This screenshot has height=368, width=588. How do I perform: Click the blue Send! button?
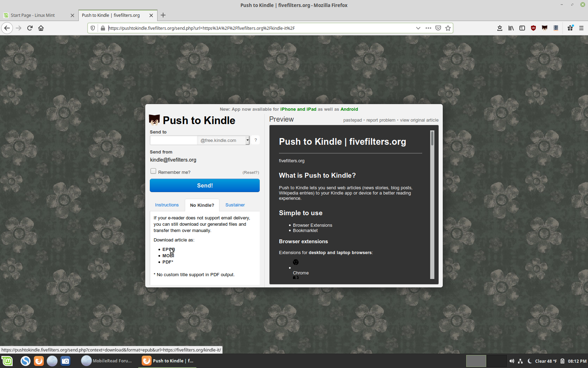coord(205,185)
